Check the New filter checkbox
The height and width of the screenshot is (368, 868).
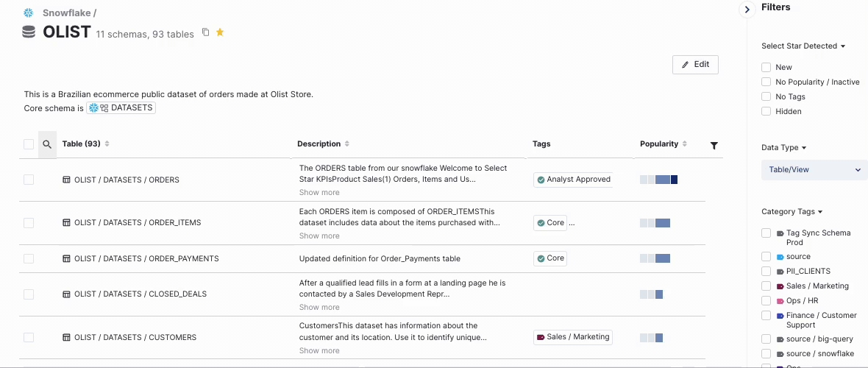[766, 67]
